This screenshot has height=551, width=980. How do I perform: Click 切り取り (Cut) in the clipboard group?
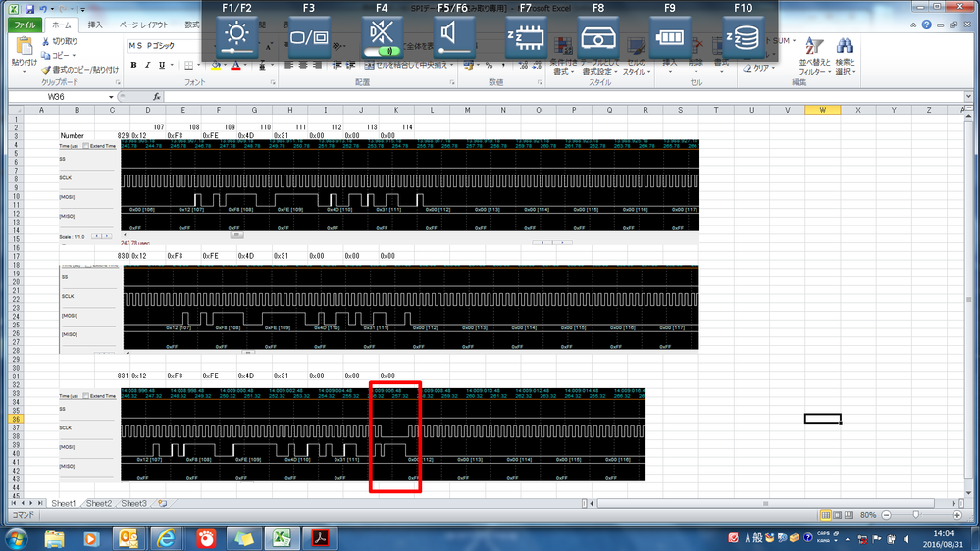pyautogui.click(x=60, y=41)
